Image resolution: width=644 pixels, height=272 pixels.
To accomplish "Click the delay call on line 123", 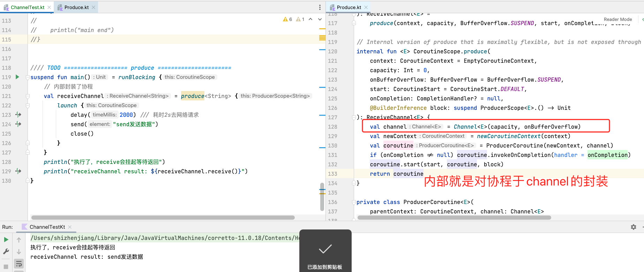I will 79,115.
